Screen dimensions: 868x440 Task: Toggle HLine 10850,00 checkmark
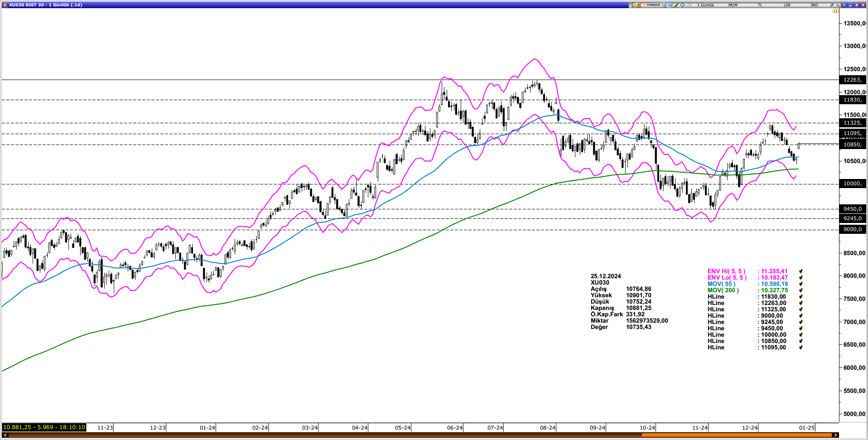801,341
